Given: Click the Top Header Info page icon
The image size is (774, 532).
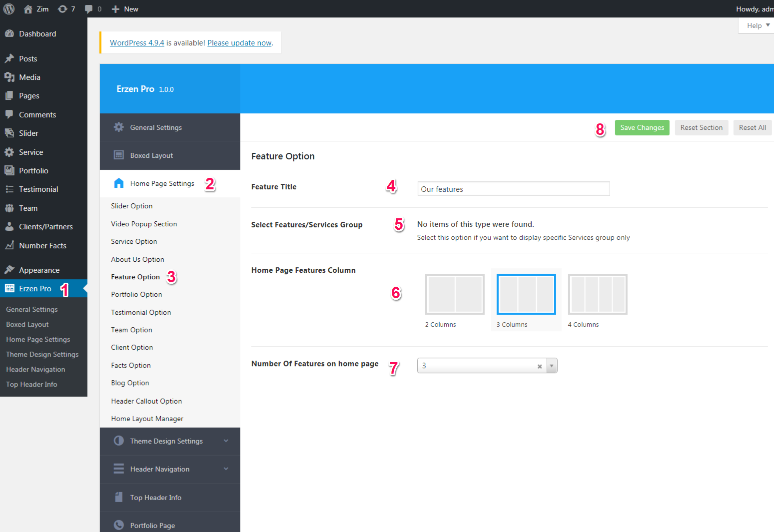Looking at the screenshot, I should coord(118,497).
